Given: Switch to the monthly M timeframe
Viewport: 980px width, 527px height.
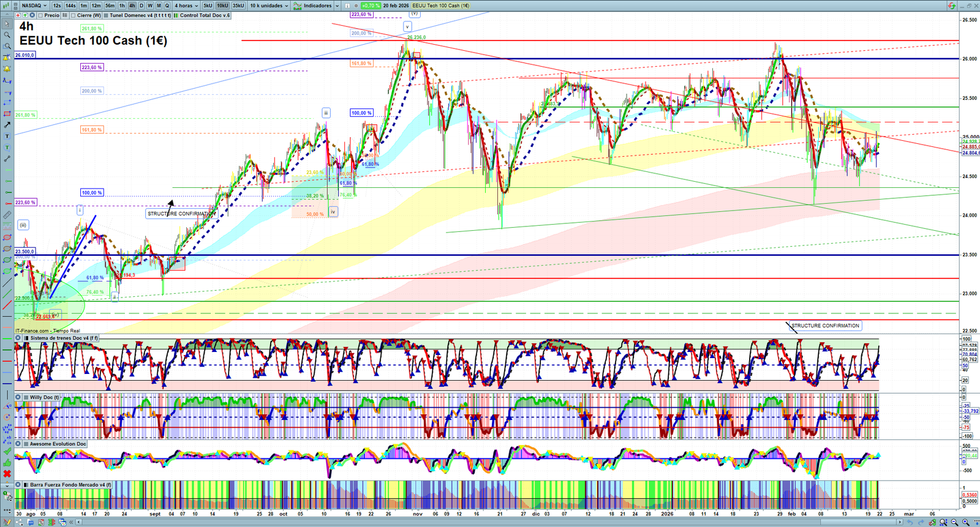Looking at the screenshot, I should 159,6.
